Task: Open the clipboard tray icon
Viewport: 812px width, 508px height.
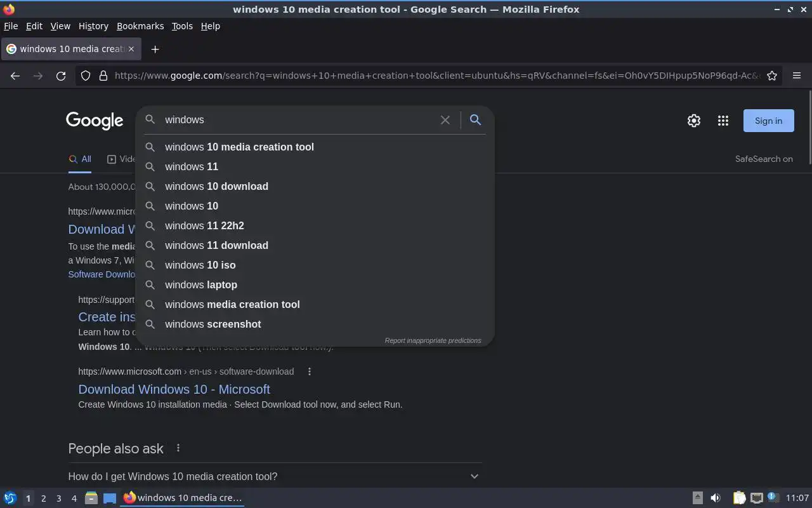Action: (x=739, y=498)
